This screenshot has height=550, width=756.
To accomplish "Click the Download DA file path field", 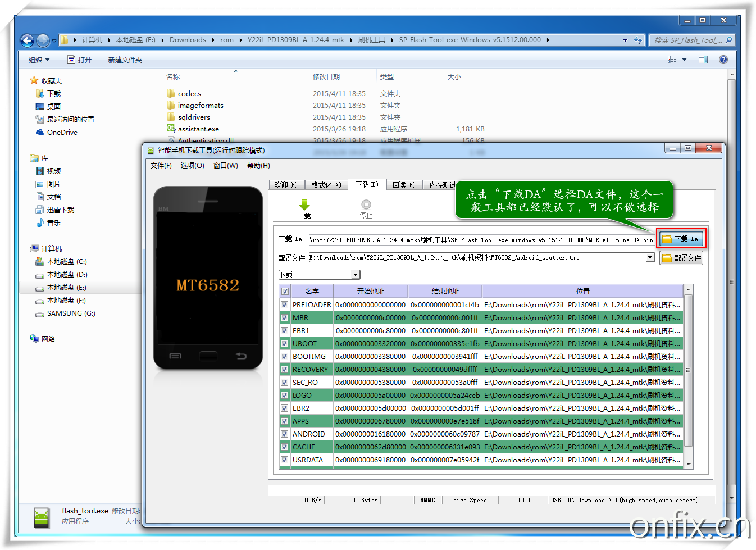I will tap(481, 240).
